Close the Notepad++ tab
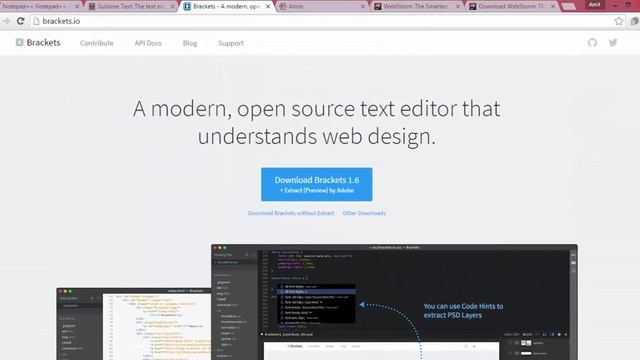 click(x=77, y=7)
